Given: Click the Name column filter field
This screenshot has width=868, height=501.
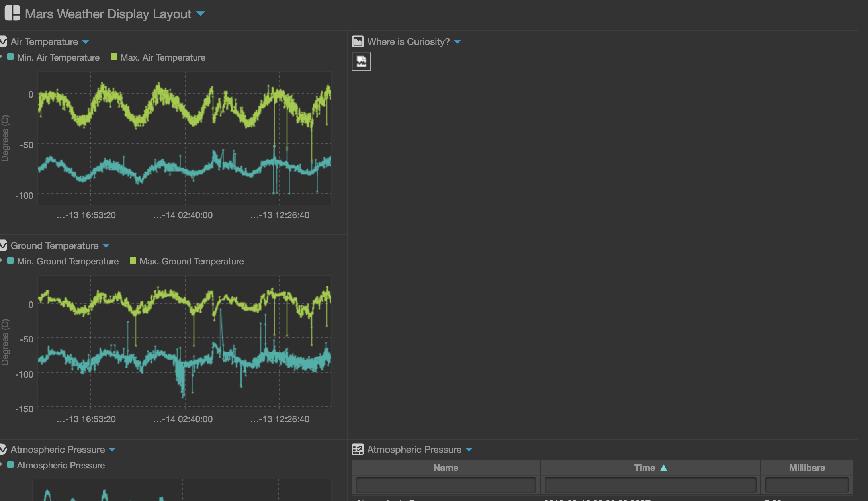Looking at the screenshot, I should click(x=446, y=485).
